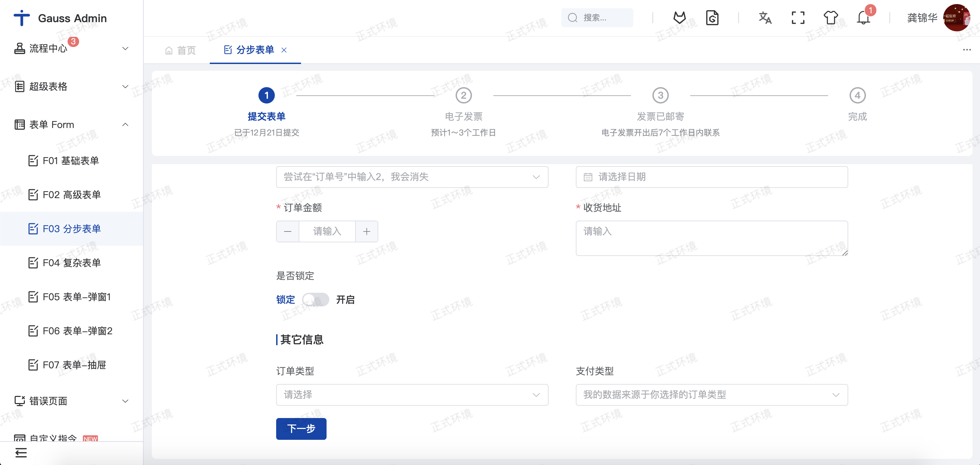Switch to the 首页 tab

click(181, 50)
